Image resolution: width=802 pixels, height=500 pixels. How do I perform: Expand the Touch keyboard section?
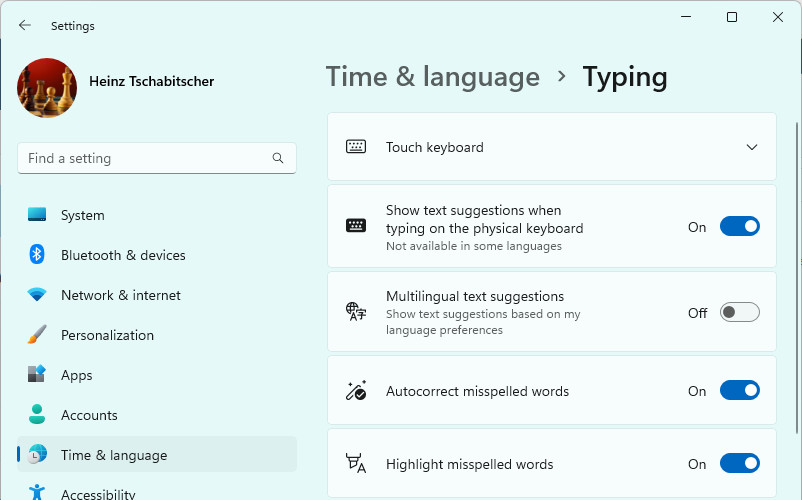pos(552,147)
